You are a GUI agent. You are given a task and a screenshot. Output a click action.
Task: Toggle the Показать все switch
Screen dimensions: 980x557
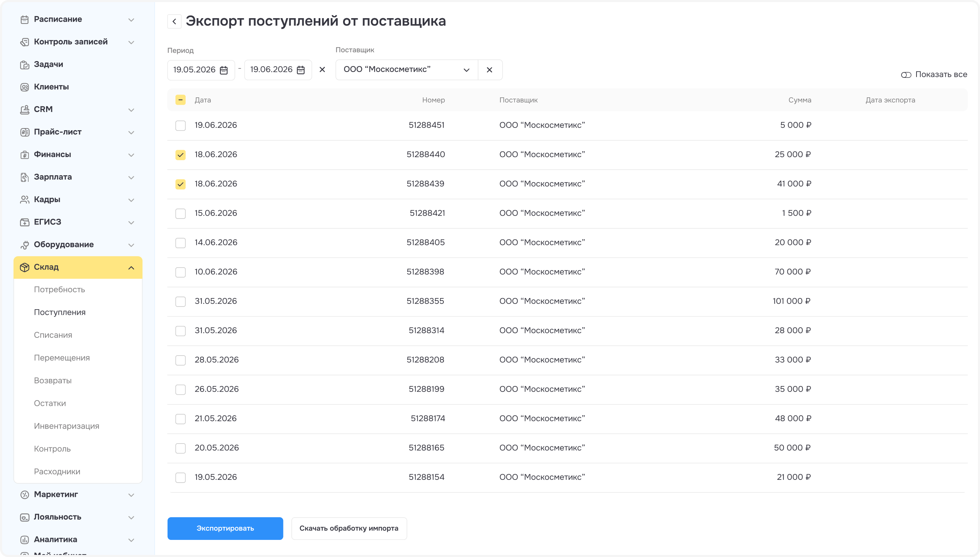click(x=906, y=75)
